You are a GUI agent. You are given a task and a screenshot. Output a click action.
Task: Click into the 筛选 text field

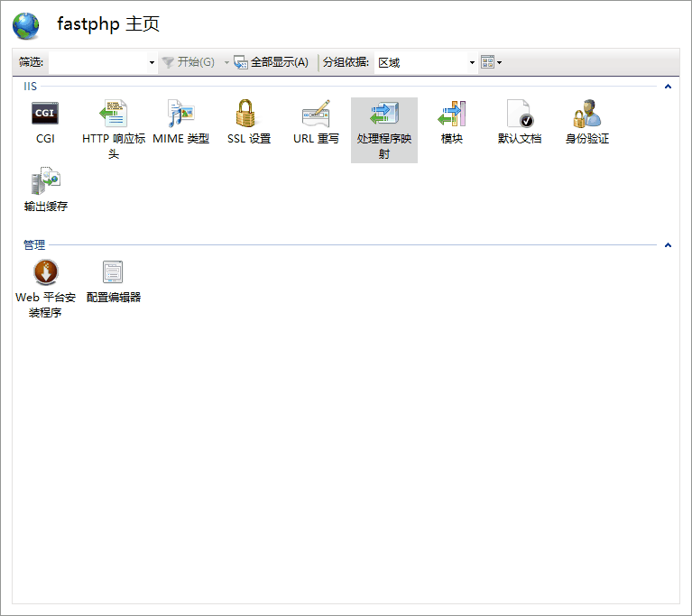point(97,62)
